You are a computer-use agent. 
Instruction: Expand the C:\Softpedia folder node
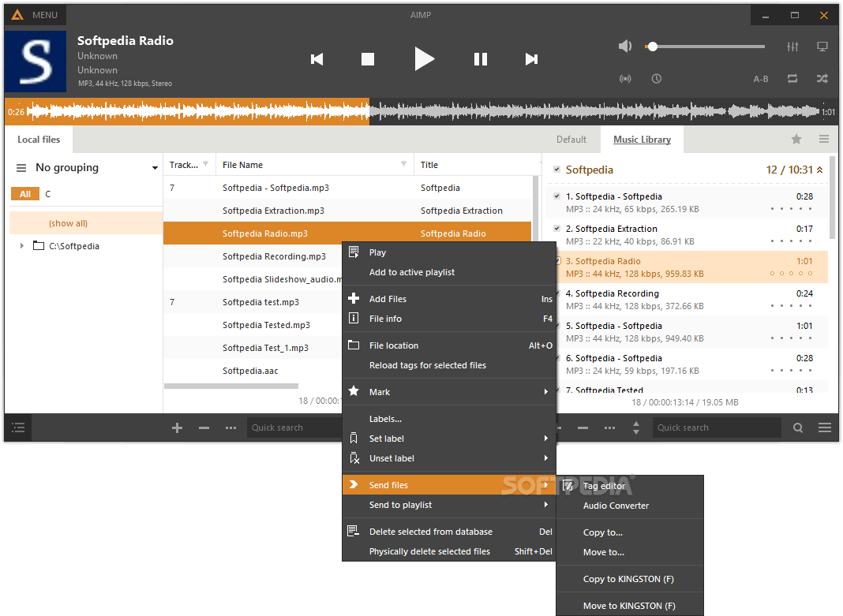22,246
